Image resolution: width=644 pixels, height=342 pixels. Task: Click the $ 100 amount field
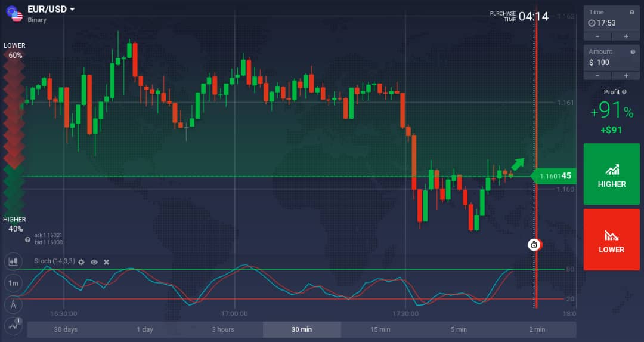coord(611,62)
